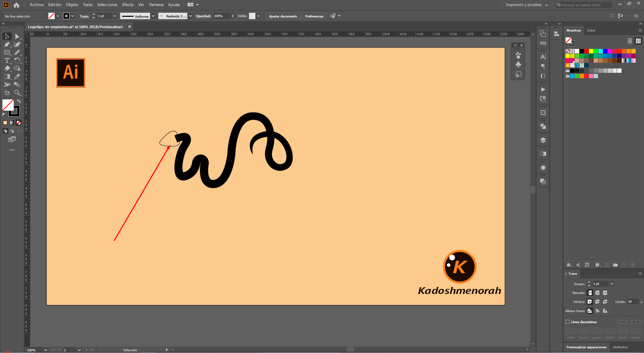This screenshot has height=353, width=644.
Task: Set Remate to projecting cap
Action: tap(605, 293)
